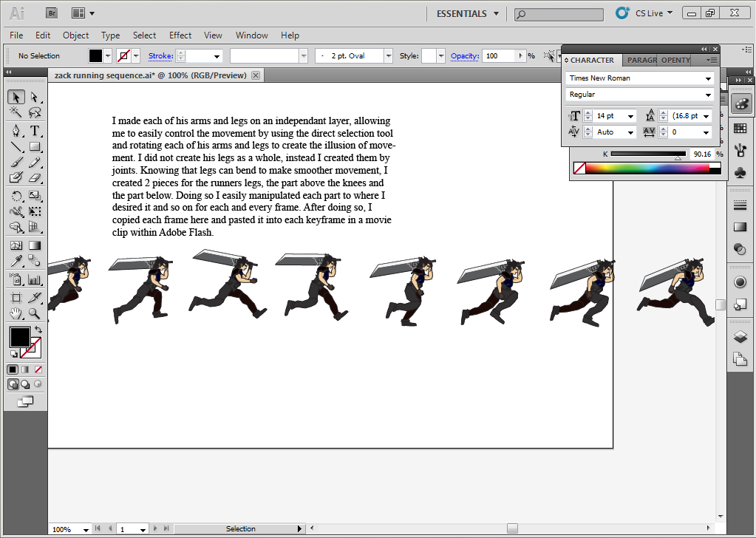
Task: Activate the Zoom magnifier tool
Action: (x=34, y=314)
